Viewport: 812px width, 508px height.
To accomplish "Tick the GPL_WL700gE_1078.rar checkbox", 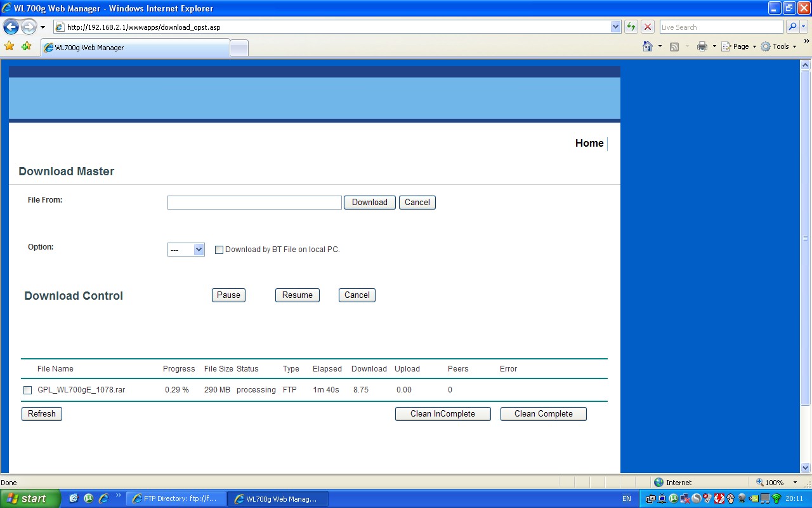I will pos(27,391).
